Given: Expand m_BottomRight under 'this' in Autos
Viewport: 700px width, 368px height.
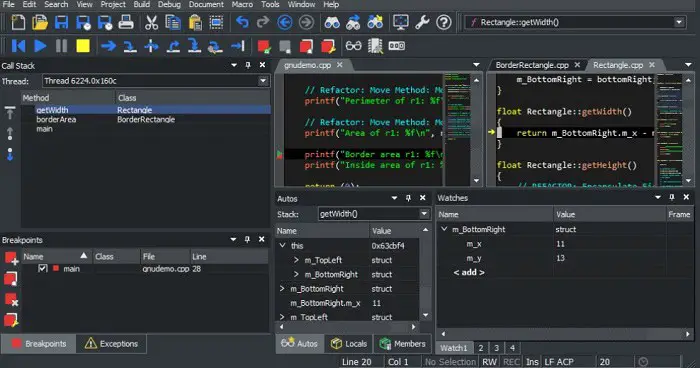Looking at the screenshot, I should (296, 274).
